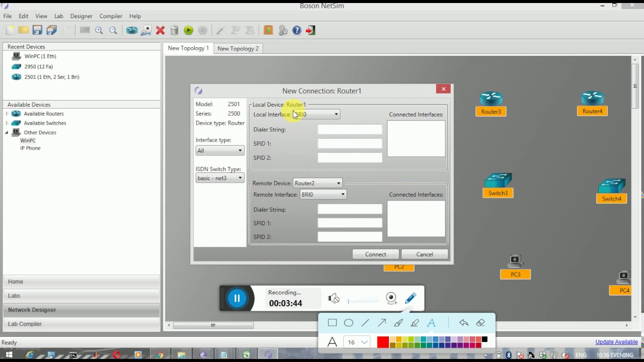The width and height of the screenshot is (644, 362).
Task: Pick the black color swatch
Action: tap(485, 340)
